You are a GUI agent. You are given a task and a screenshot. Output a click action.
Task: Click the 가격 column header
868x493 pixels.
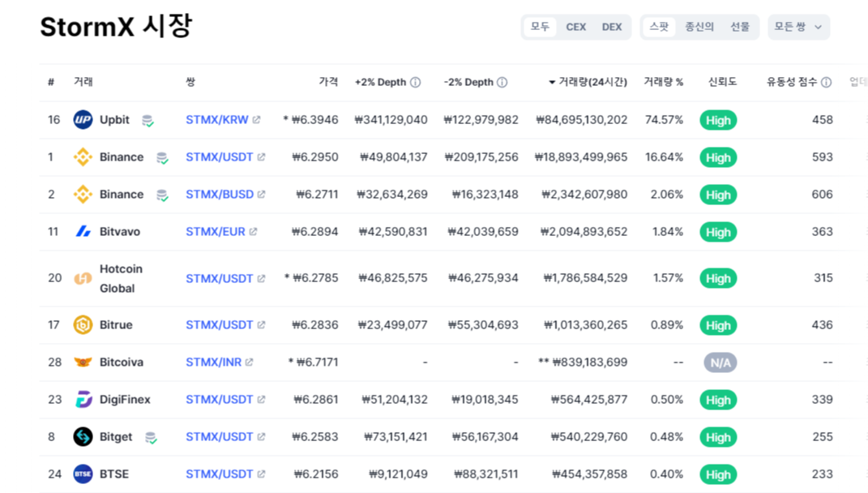point(328,82)
